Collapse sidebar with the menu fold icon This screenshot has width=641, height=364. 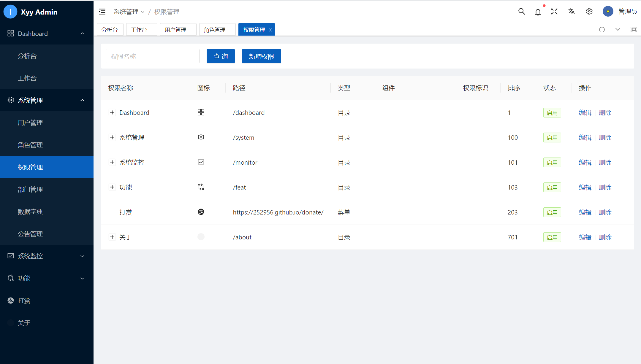point(102,12)
